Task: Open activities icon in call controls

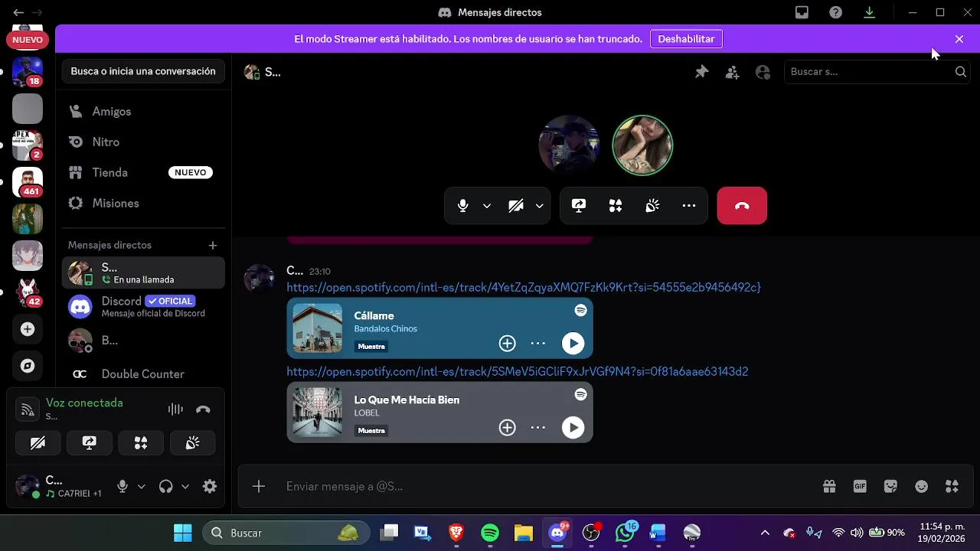Action: tap(616, 206)
